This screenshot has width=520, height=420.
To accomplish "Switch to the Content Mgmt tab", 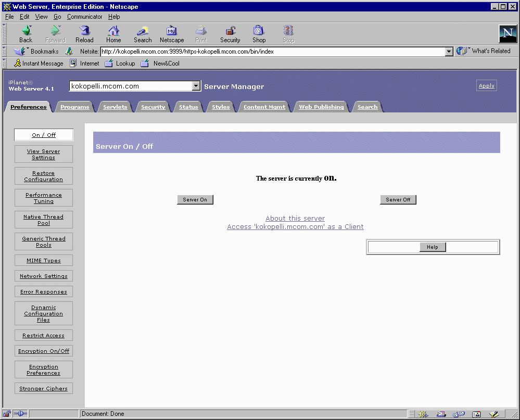I will [x=264, y=107].
